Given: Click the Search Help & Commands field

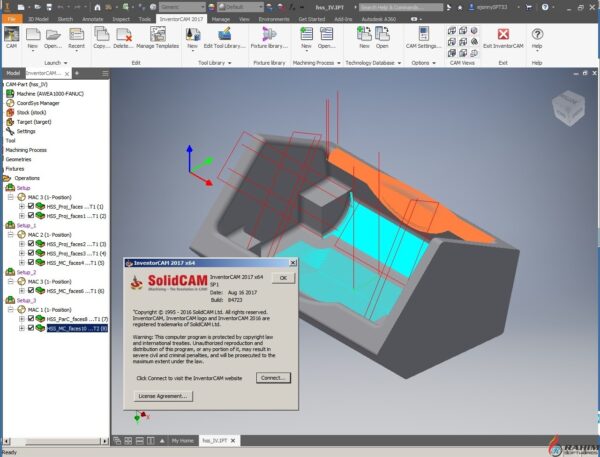Looking at the screenshot, I should click(401, 7).
